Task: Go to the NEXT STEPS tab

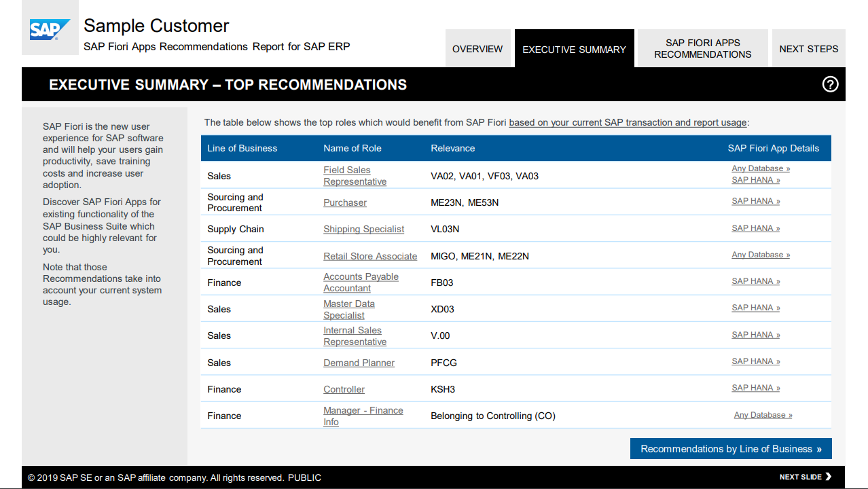Action: [808, 49]
